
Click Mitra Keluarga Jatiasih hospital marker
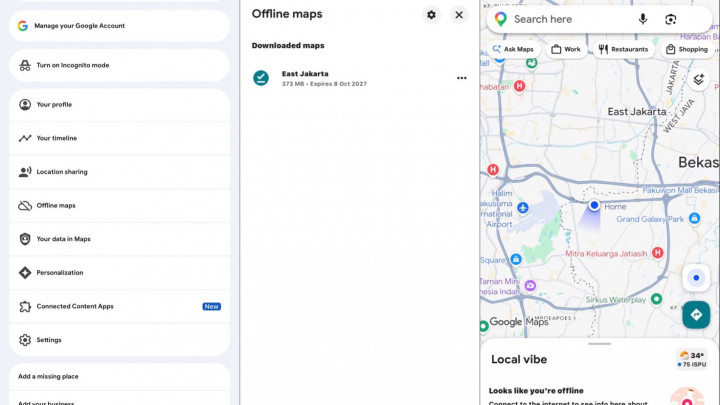(658, 253)
